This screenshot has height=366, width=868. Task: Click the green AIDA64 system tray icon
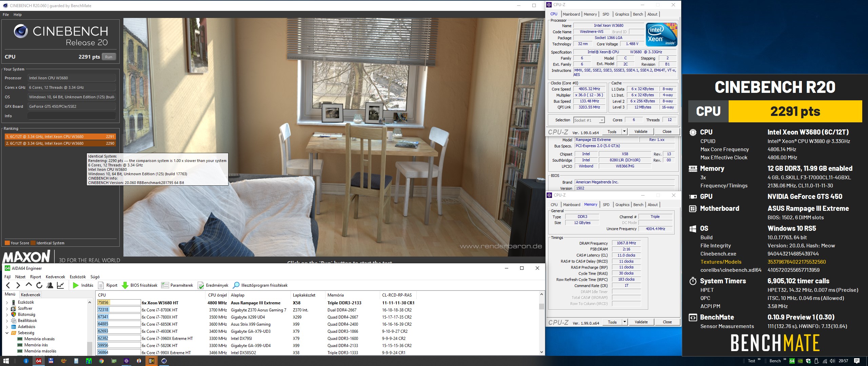pyautogui.click(x=792, y=361)
